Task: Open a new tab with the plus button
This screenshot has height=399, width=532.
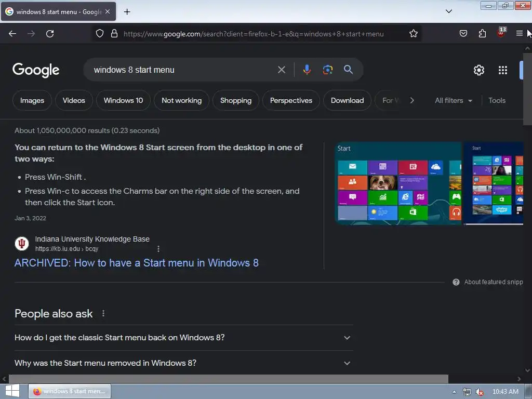Action: 127,12
